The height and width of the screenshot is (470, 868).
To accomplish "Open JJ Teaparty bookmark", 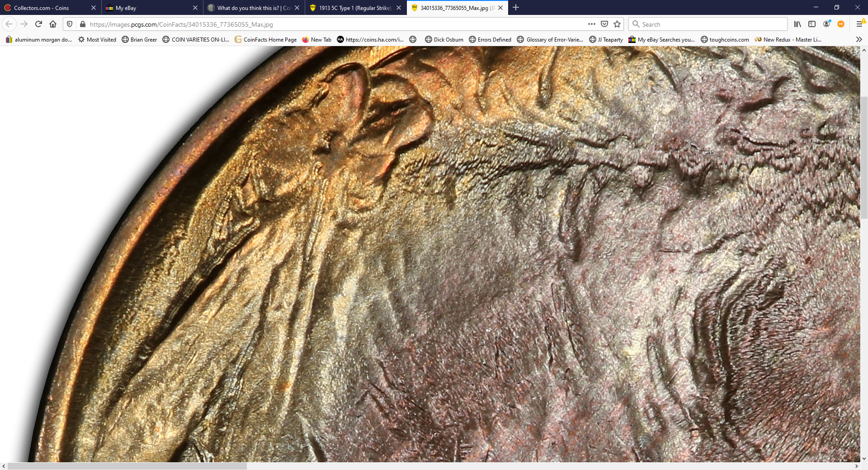I will pos(606,39).
